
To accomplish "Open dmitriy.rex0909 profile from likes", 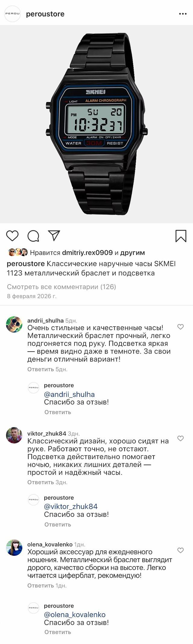I will pos(87,253).
